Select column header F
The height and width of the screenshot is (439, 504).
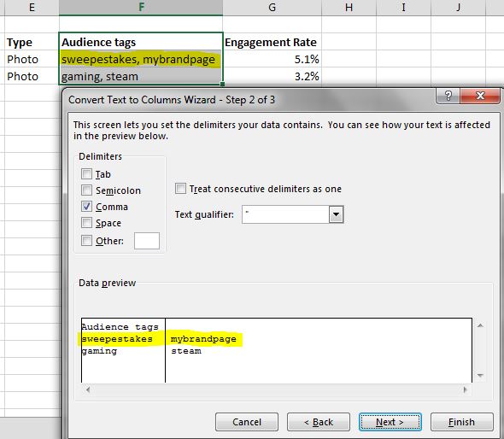pos(141,8)
